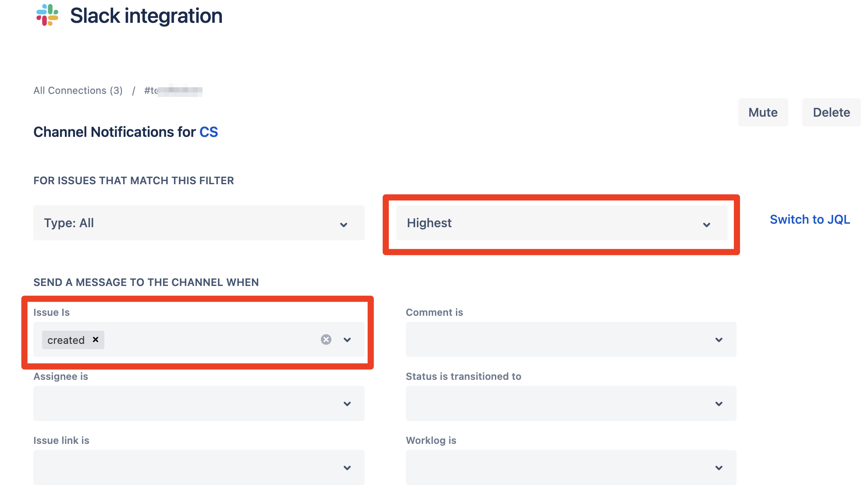Open the CS project link

pyautogui.click(x=208, y=132)
